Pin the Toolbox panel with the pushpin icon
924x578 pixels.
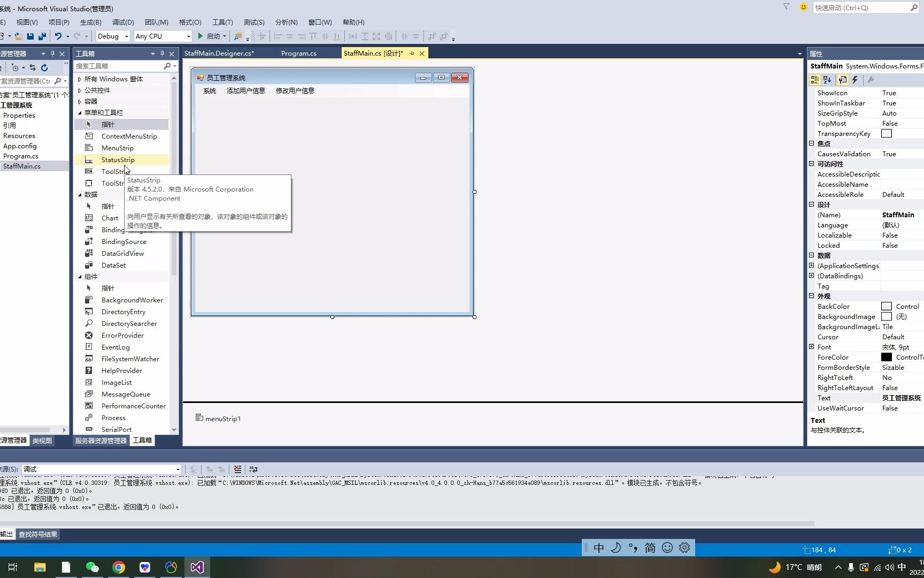coord(162,54)
